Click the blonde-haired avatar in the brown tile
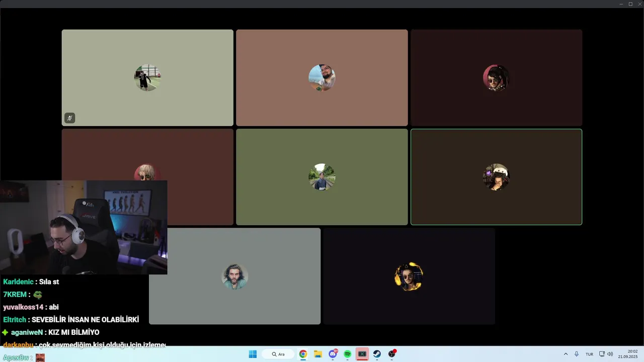The width and height of the screenshot is (644, 362). (147, 172)
